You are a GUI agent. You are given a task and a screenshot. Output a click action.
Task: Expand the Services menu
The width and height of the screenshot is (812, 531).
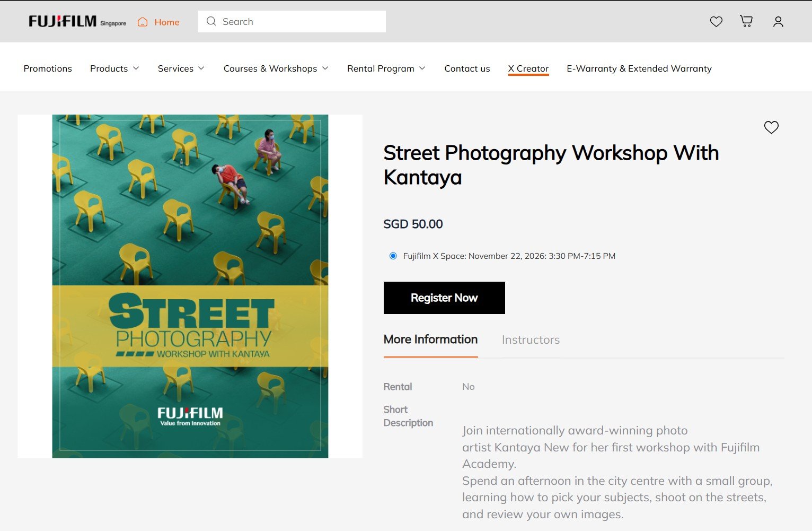(181, 68)
